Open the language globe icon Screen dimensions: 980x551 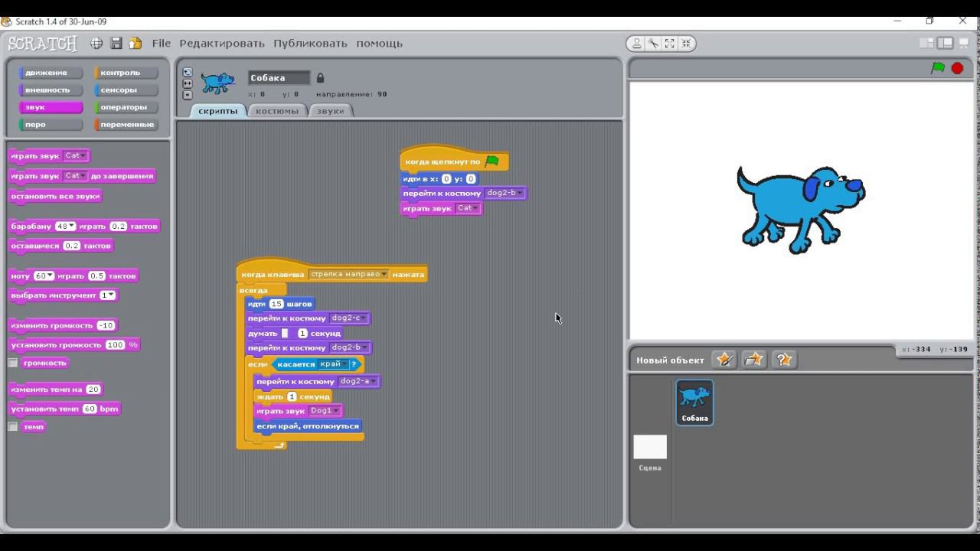(x=96, y=44)
